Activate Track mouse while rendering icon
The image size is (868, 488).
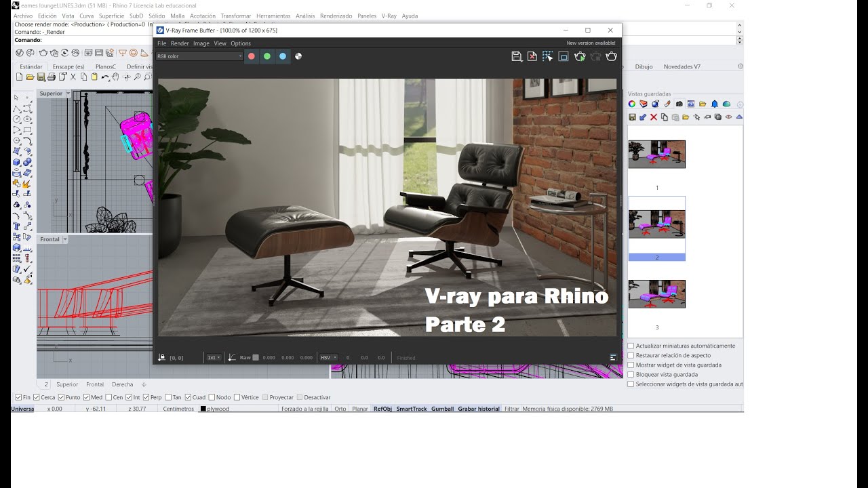[x=548, y=56]
